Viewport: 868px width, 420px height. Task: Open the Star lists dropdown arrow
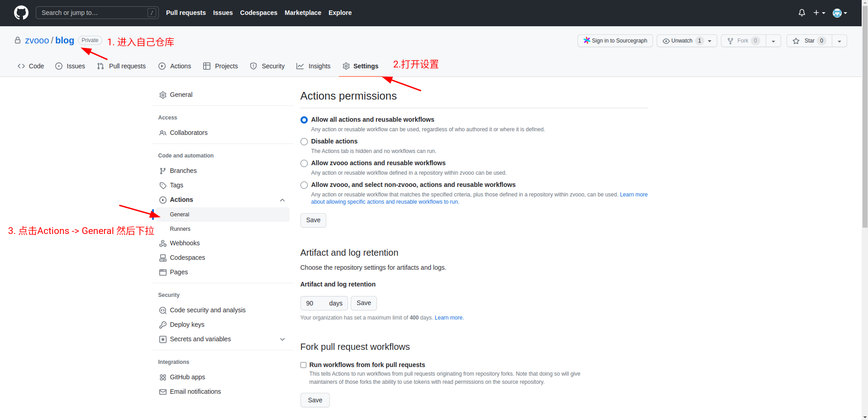pyautogui.click(x=839, y=41)
